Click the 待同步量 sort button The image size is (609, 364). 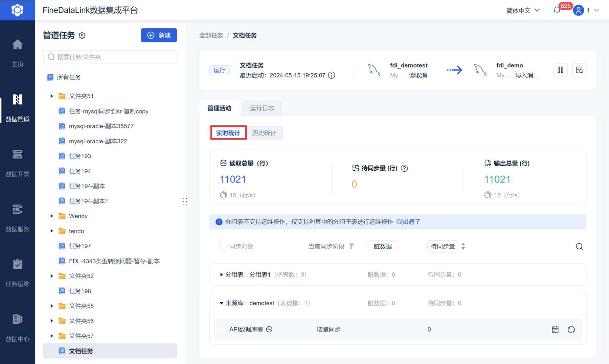coord(443,246)
